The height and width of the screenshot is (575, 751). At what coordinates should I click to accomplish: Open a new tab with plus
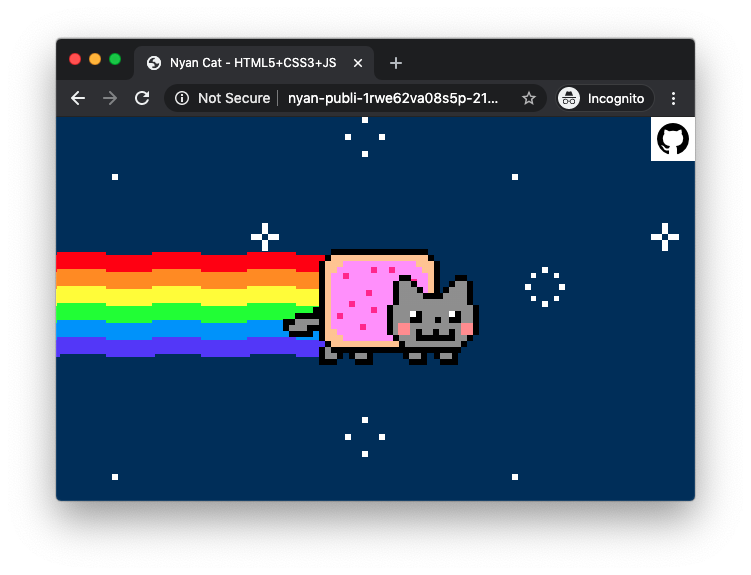[x=396, y=63]
